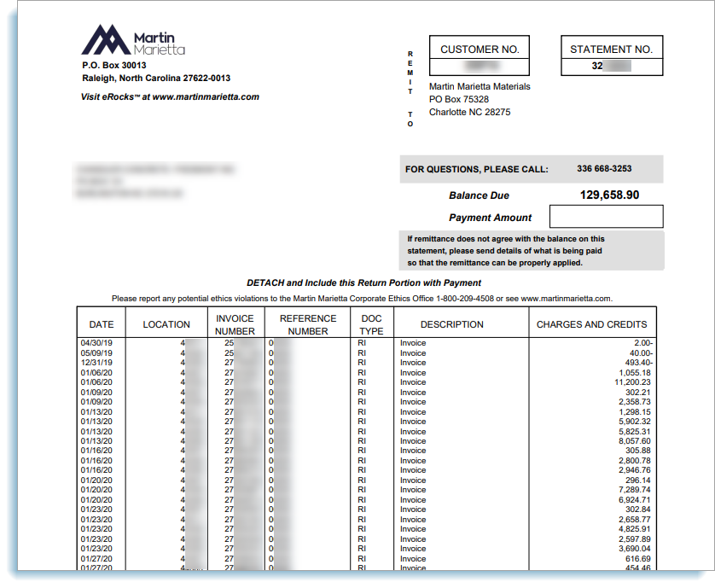Select the 11,200.23 charge amount
715x588 pixels.
pyautogui.click(x=629, y=382)
